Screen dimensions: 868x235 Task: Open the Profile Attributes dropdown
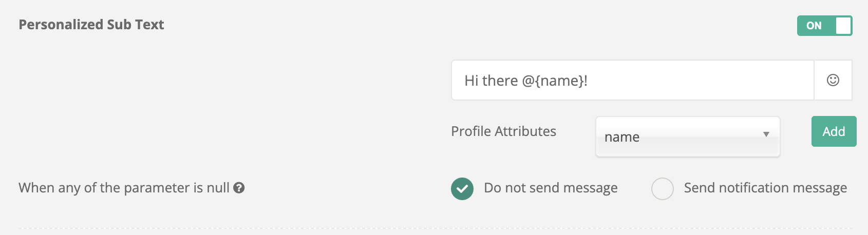click(687, 136)
